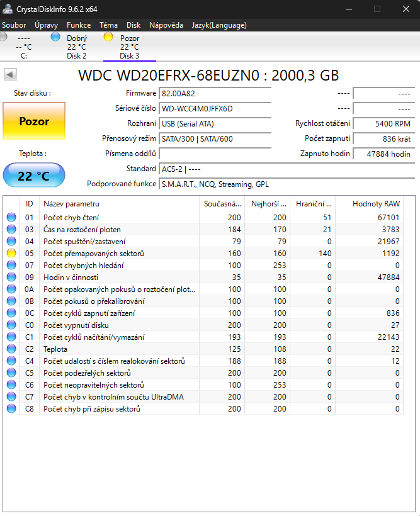Select row Počet přemapovaných sektorů
The image size is (420, 516).
point(203,253)
